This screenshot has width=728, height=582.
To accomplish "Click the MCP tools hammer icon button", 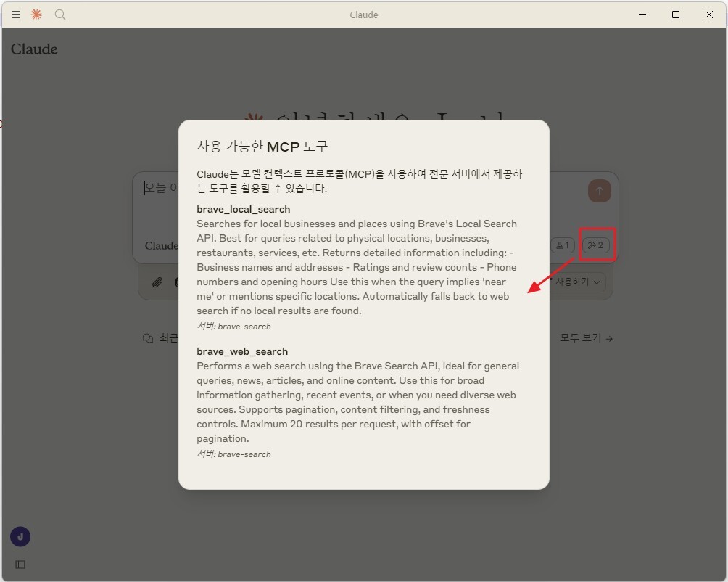I will pyautogui.click(x=596, y=245).
